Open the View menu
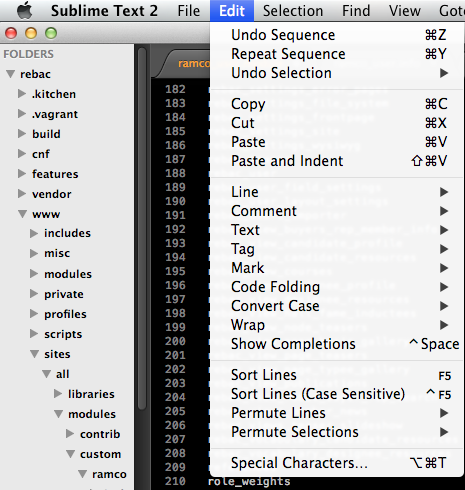The width and height of the screenshot is (465, 490). [405, 11]
